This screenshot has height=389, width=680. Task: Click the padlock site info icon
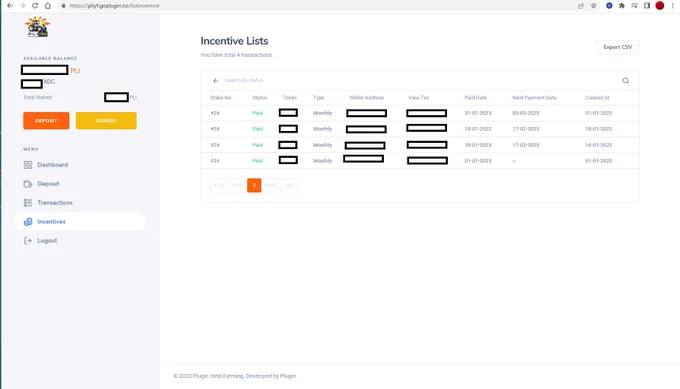coord(63,6)
